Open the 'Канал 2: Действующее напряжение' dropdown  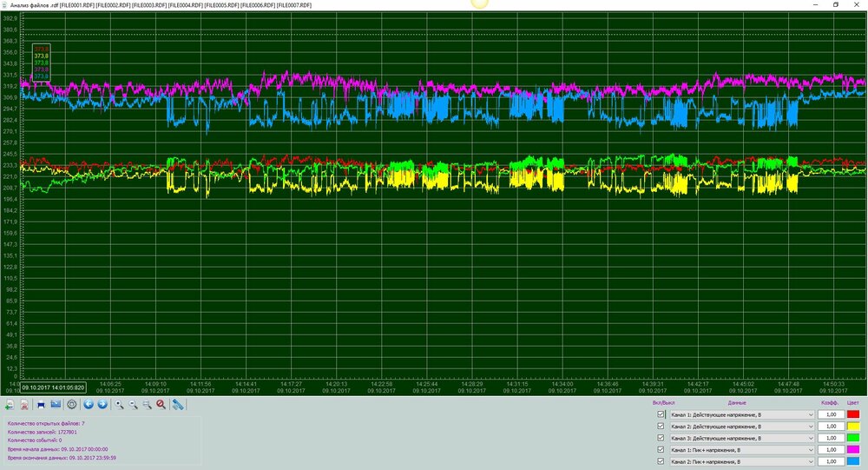tap(811, 427)
